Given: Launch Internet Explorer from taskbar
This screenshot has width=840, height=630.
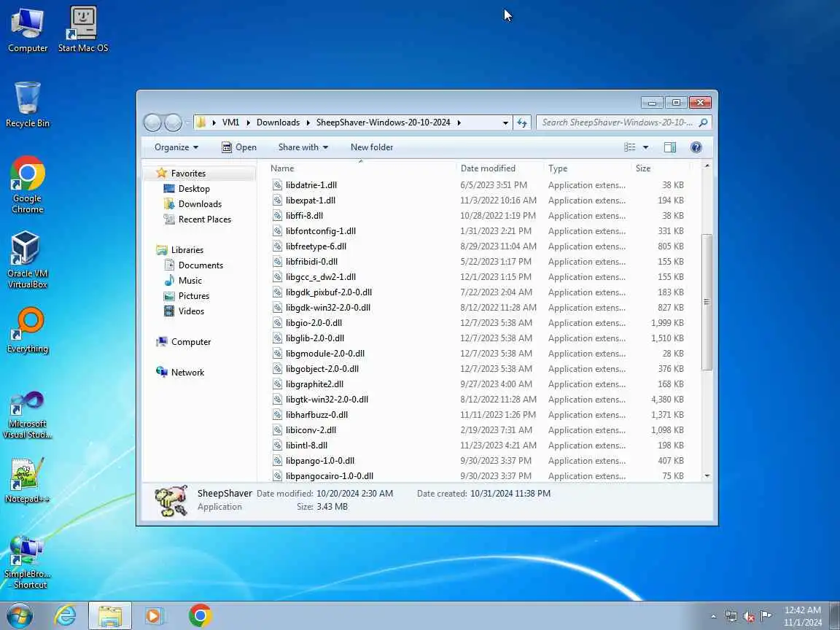Looking at the screenshot, I should (65, 615).
